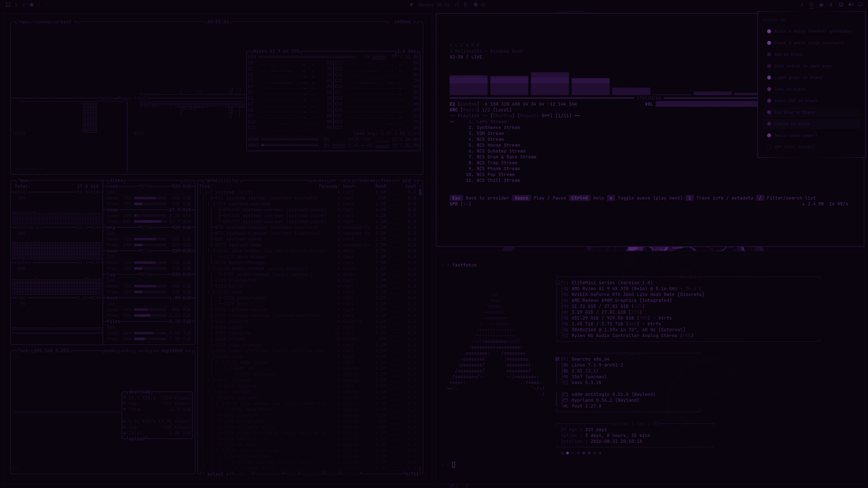Collapse tray with the left chevron icon
Image resolution: width=868 pixels, height=488 pixels.
pyautogui.click(x=802, y=5)
